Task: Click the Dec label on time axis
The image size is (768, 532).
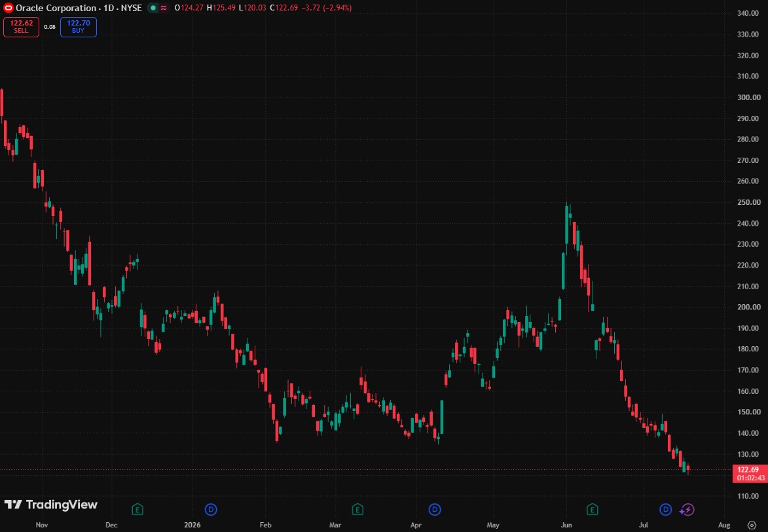Action: 111,525
